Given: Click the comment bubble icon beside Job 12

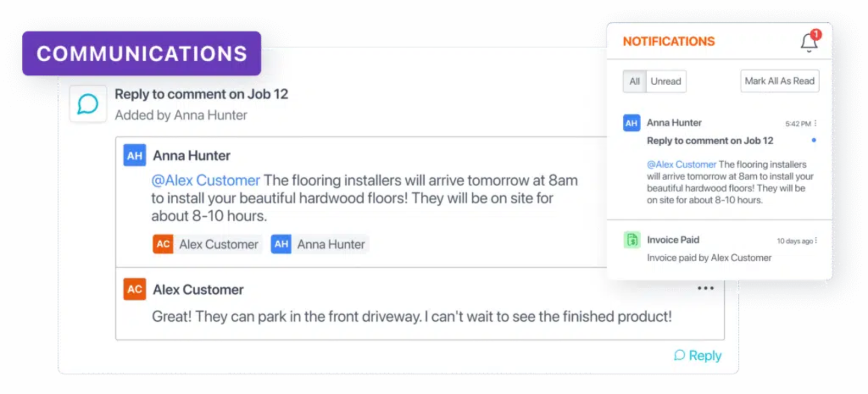Looking at the screenshot, I should point(88,104).
